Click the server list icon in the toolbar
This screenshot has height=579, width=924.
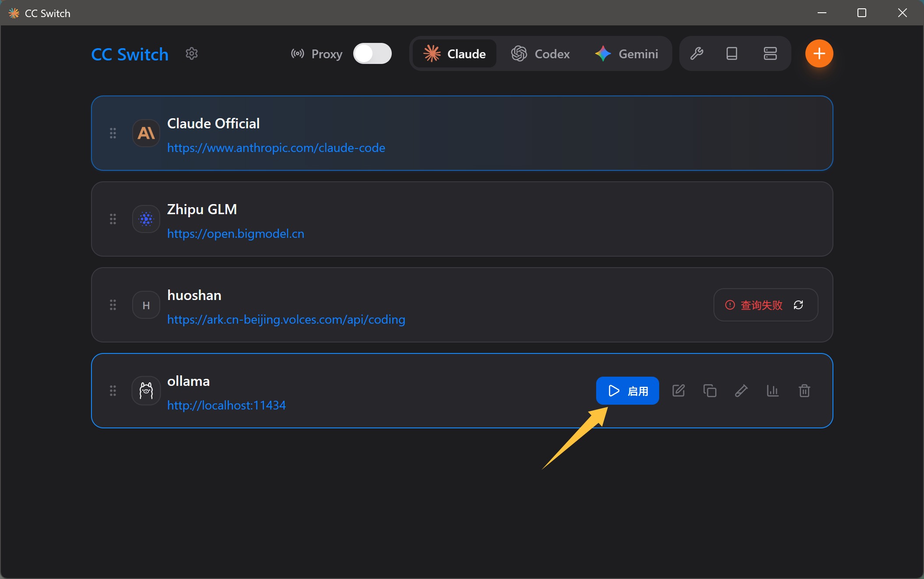pos(770,53)
